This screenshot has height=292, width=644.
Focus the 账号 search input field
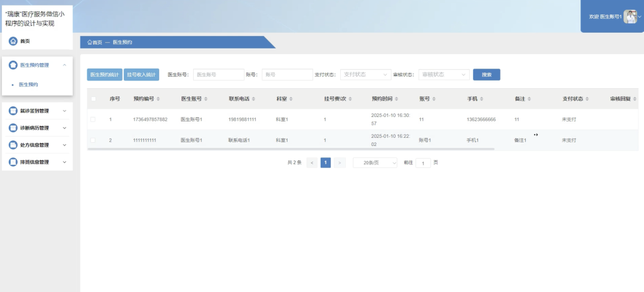click(x=287, y=74)
